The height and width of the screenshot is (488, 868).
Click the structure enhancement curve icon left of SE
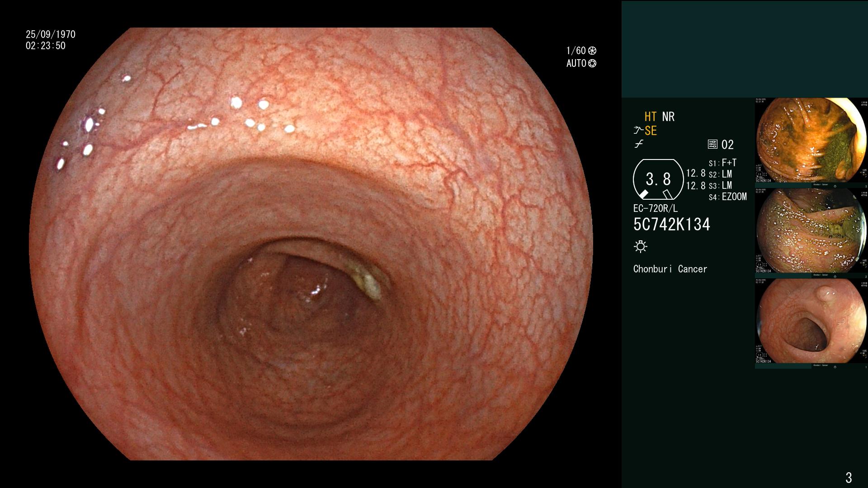[638, 131]
